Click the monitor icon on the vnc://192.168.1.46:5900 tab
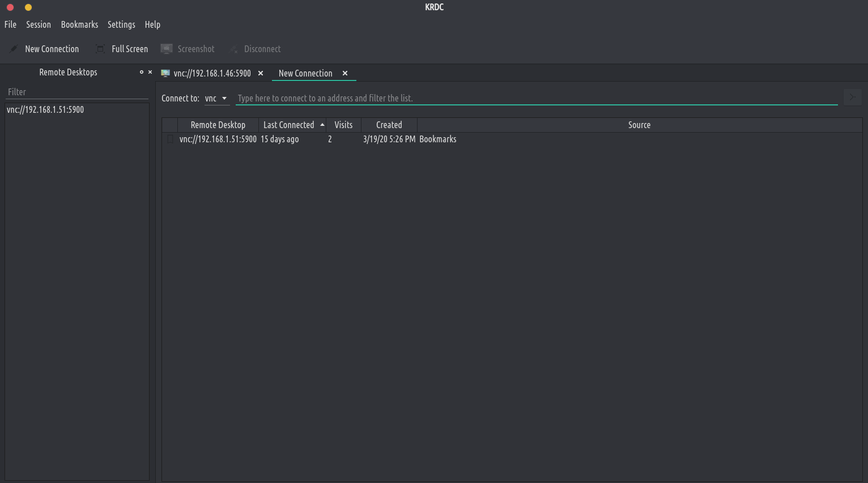This screenshot has height=483, width=868. [165, 73]
